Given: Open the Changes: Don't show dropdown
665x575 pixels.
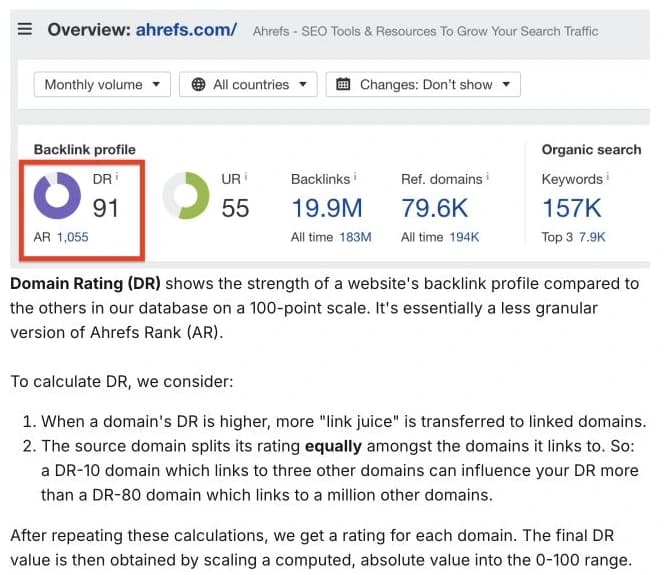Looking at the screenshot, I should (x=423, y=84).
